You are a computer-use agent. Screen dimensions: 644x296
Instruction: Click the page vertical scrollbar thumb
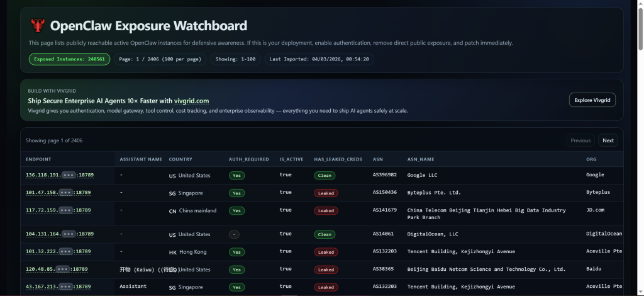pos(640,29)
